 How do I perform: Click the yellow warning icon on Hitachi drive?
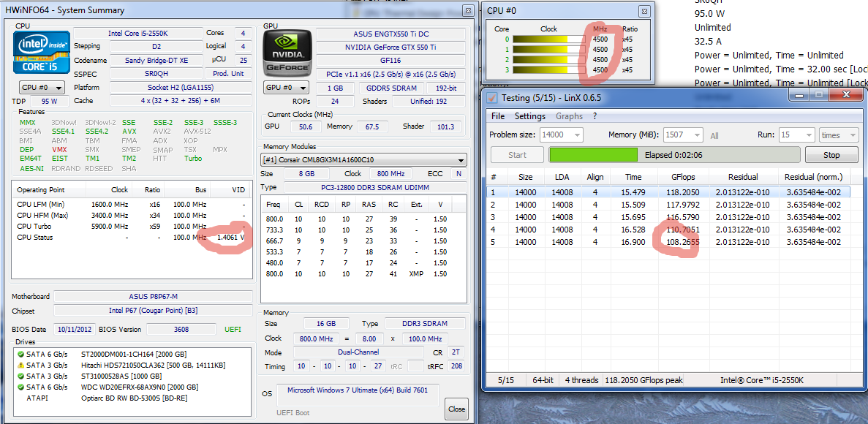point(20,366)
